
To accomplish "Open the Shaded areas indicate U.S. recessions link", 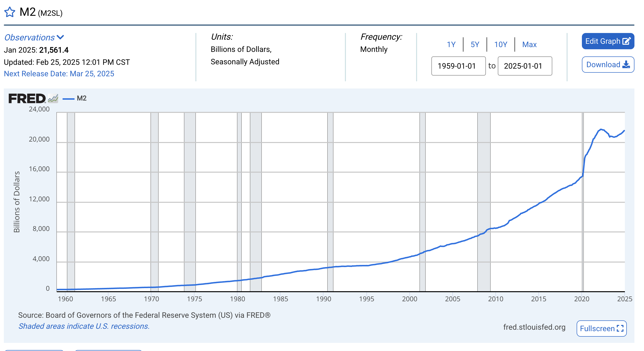I will 84,326.
